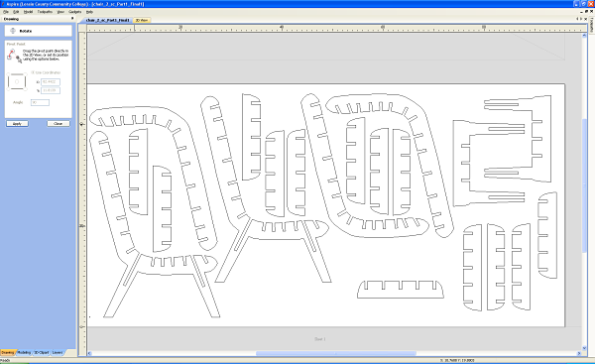Viewport: 595px width, 364px height.
Task: Switch to the 3D Clipart tab
Action: pyautogui.click(x=42, y=353)
